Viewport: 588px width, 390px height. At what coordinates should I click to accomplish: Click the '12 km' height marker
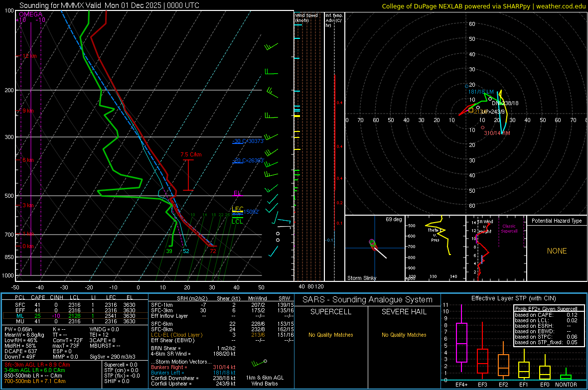pos(29,56)
